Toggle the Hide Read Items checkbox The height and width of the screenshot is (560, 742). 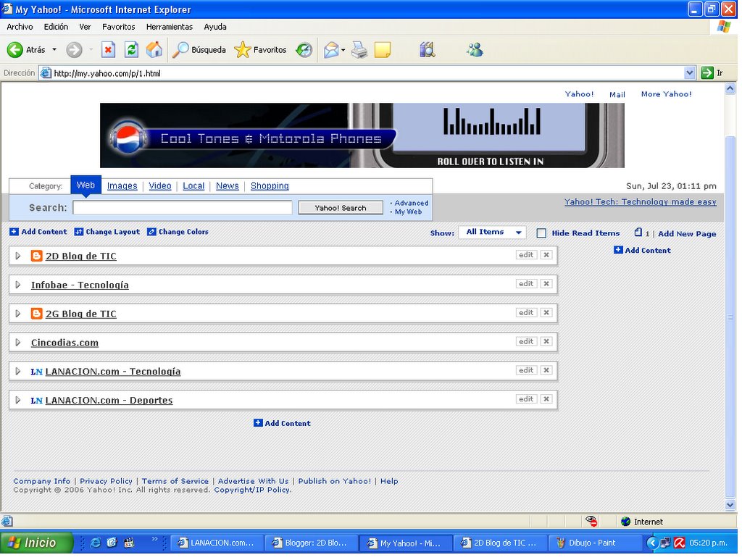click(x=541, y=233)
